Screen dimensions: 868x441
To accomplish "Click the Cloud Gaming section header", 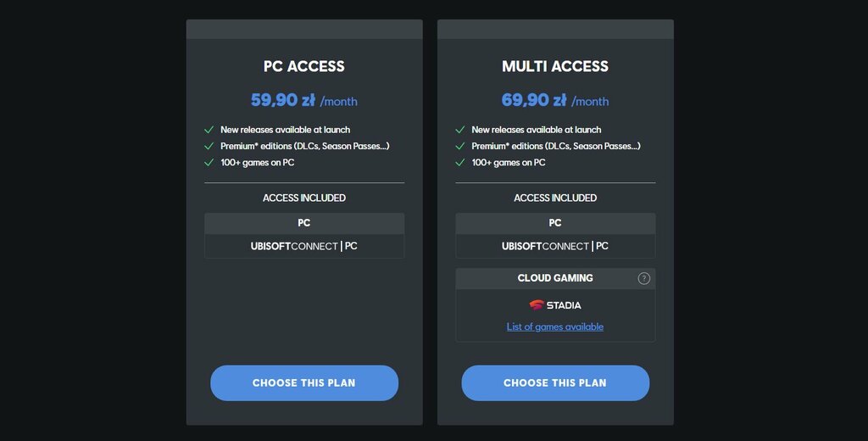I will (x=555, y=279).
